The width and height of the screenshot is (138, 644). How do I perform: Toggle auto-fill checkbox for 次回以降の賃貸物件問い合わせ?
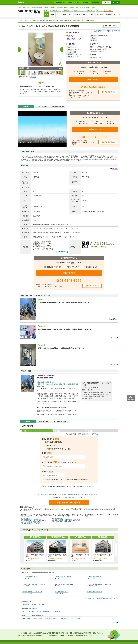[x=43, y=480]
